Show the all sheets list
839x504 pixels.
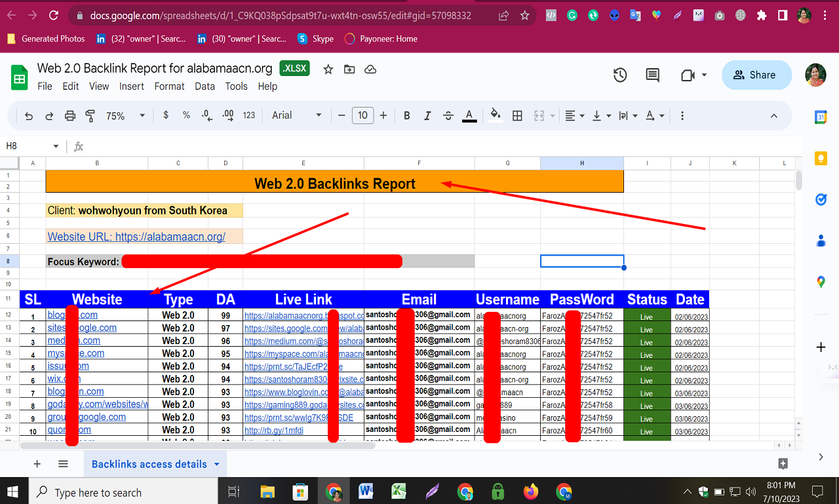[x=63, y=464]
